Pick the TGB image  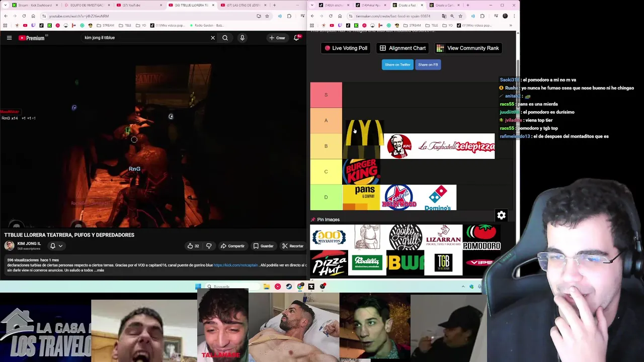click(443, 263)
